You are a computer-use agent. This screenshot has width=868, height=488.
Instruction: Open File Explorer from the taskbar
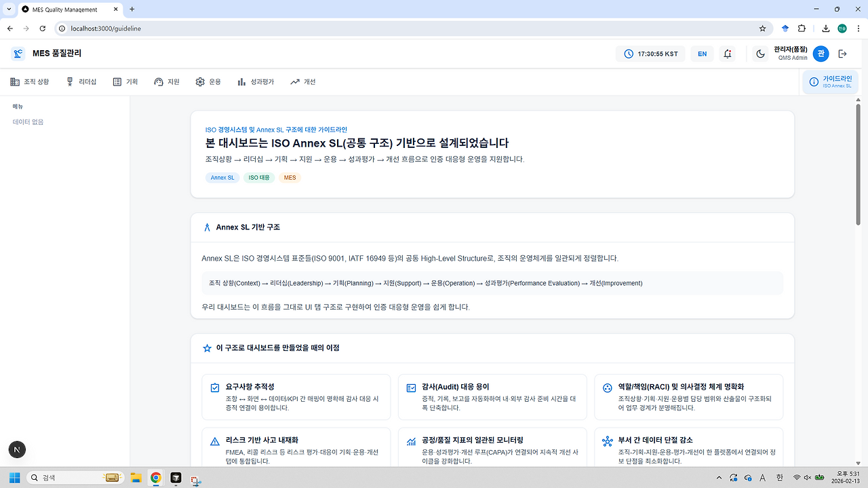pos(135,477)
